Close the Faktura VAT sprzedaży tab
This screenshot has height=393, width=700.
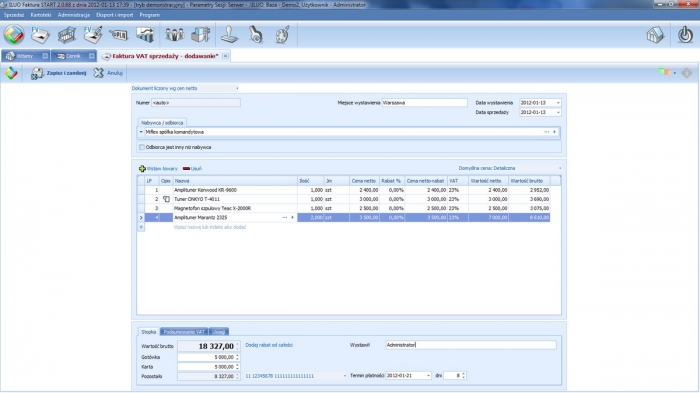coord(225,56)
